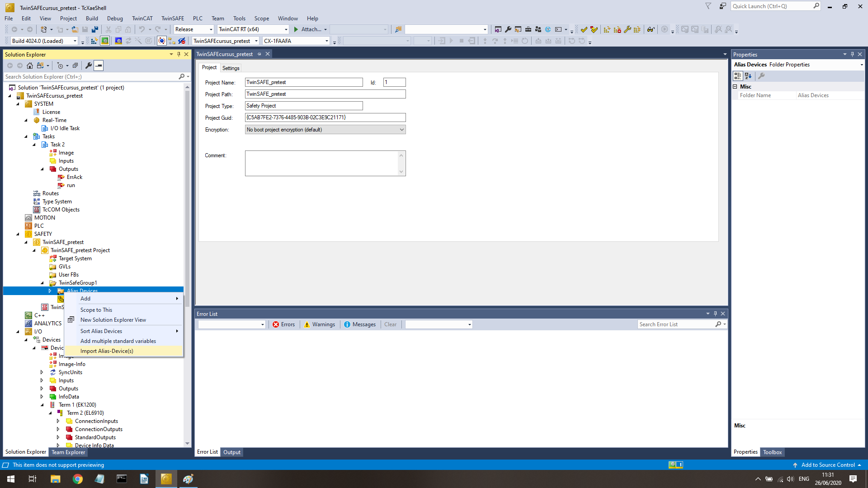Collapse the SAFETY tree node
Image resolution: width=868 pixels, height=488 pixels.
[18, 234]
